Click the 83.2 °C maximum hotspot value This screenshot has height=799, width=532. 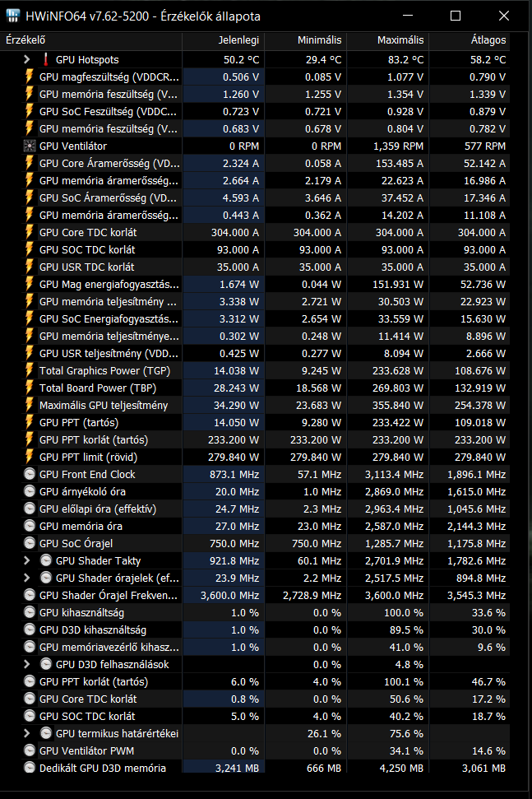405,59
